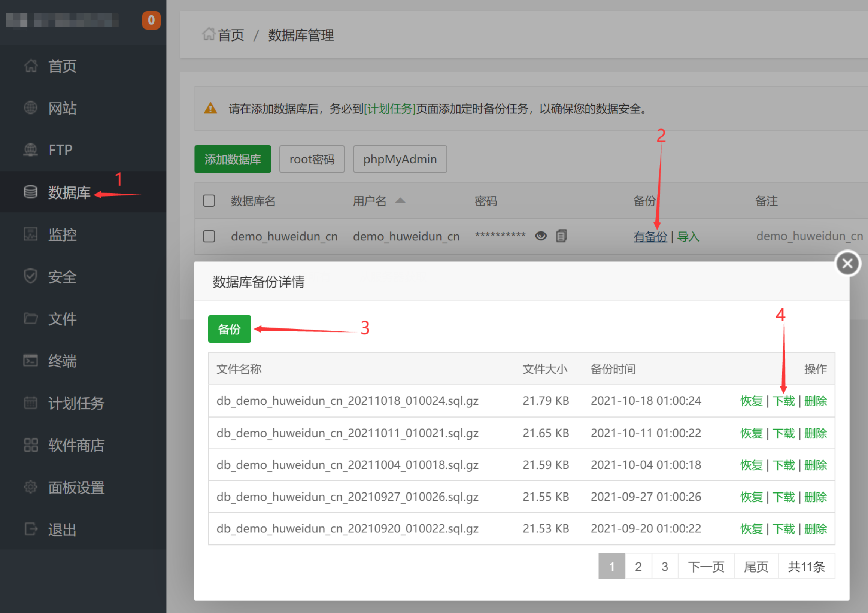Download the 20211011_010021 backup
The height and width of the screenshot is (613, 868).
coord(784,433)
